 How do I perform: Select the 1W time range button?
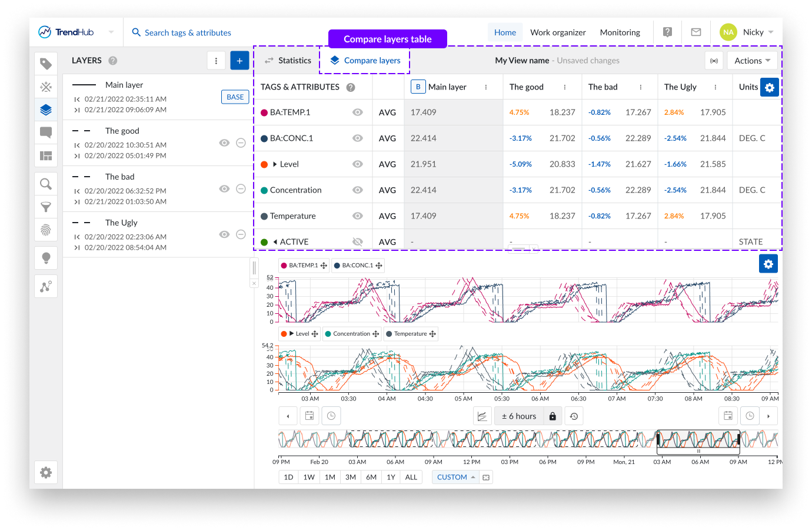tap(309, 477)
